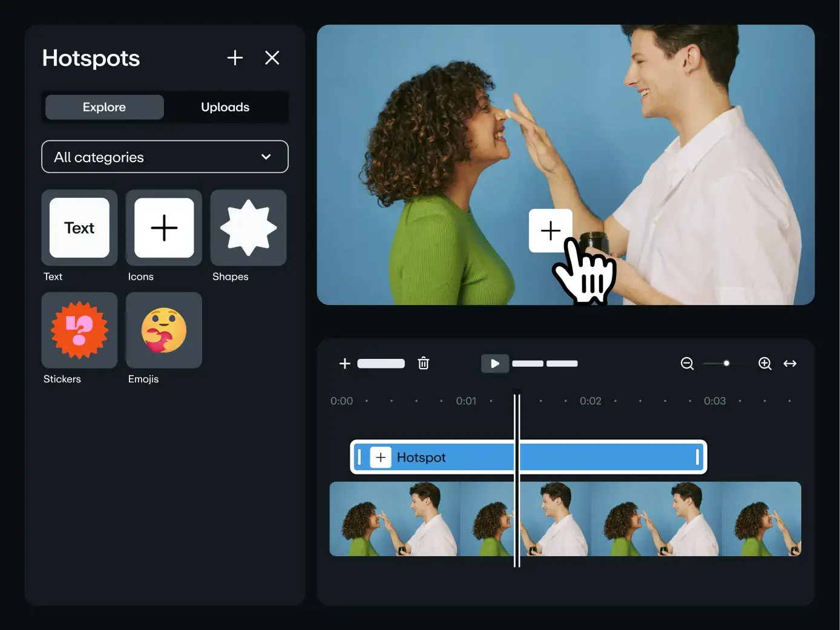This screenshot has width=840, height=630.
Task: Click the 0:02 timeline ruler mark
Action: [x=591, y=401]
